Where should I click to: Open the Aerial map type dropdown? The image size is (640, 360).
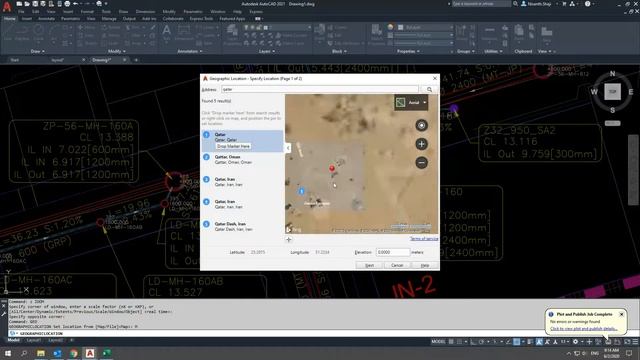411,102
